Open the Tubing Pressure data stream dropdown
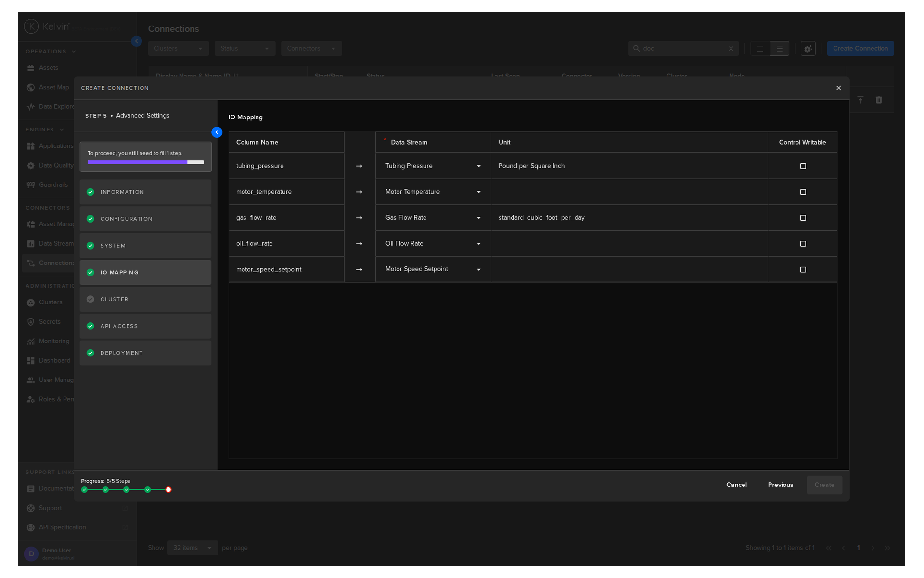This screenshot has width=924, height=578. [433, 166]
